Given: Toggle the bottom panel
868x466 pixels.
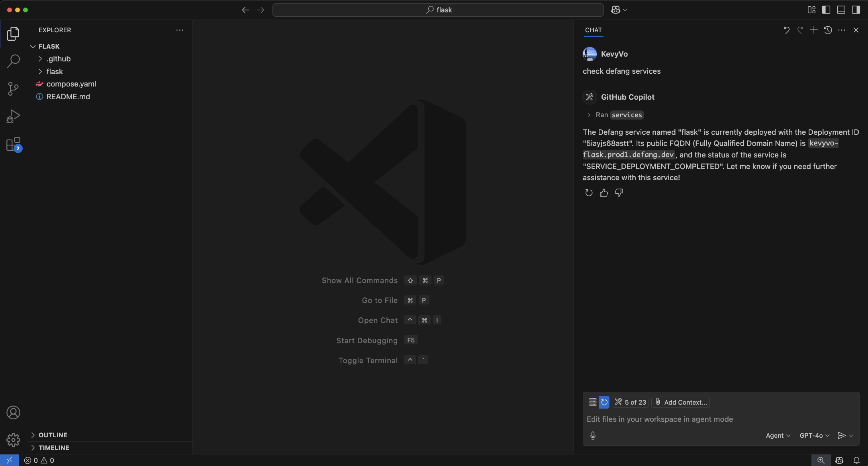Looking at the screenshot, I should (x=841, y=10).
